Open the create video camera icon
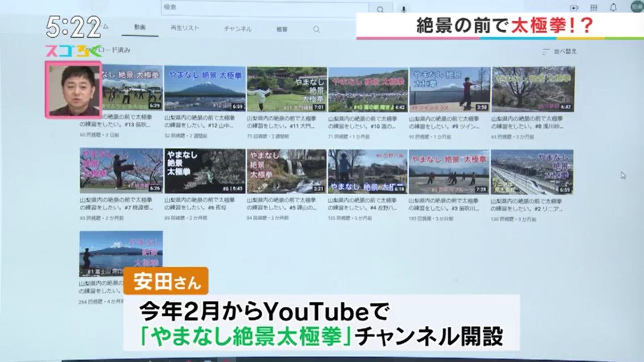 [x=574, y=8]
